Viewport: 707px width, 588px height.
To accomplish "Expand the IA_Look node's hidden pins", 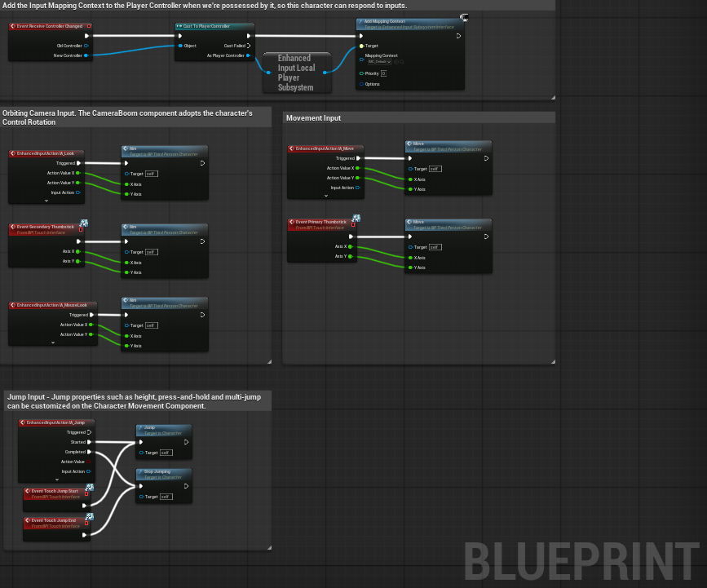I will (46, 200).
